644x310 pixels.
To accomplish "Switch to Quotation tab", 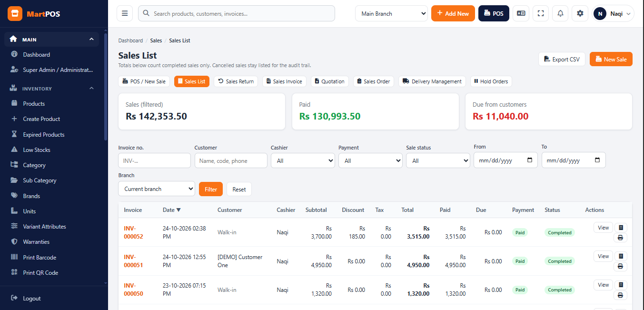I will [329, 81].
